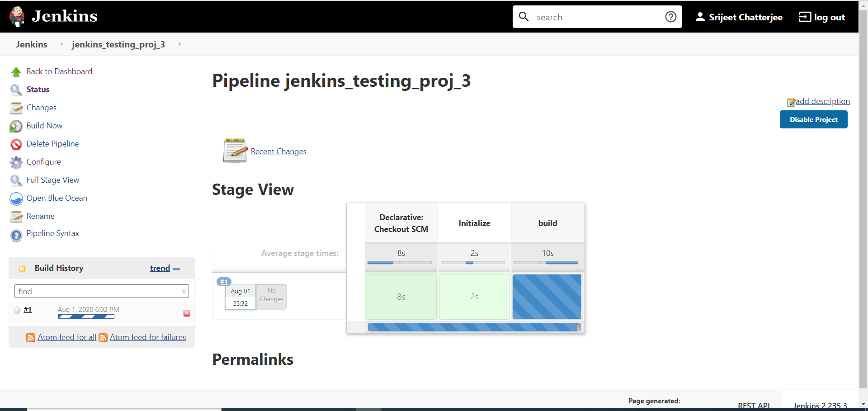Open the Configure gear icon
The image size is (868, 411).
tap(16, 162)
